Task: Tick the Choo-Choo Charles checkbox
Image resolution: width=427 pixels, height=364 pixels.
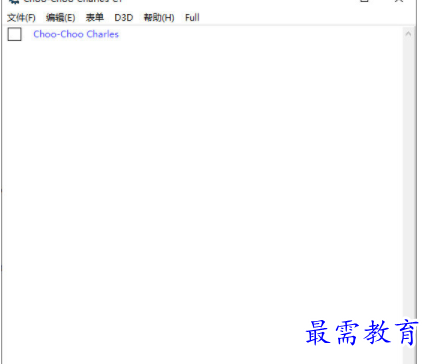Action: 15,34
